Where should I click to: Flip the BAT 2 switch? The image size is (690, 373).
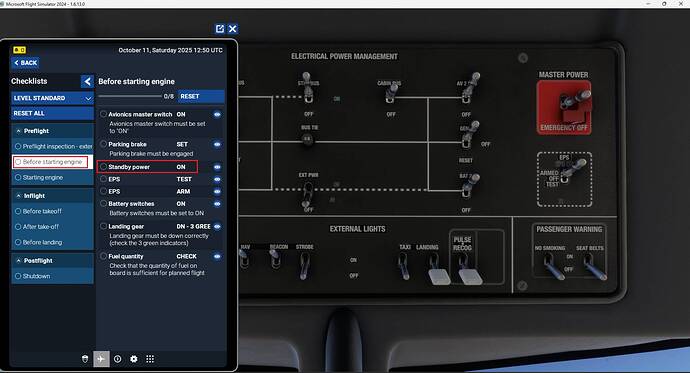click(470, 186)
